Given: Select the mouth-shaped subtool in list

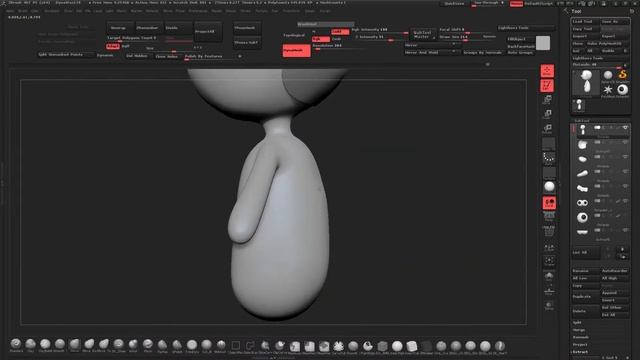Looking at the screenshot, I should click(x=582, y=232).
